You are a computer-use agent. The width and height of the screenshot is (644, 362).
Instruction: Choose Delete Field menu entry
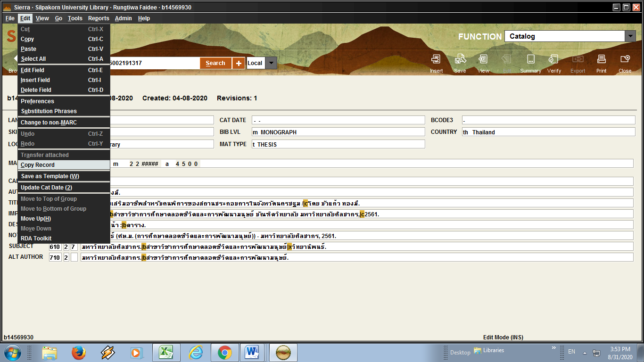[64, 90]
